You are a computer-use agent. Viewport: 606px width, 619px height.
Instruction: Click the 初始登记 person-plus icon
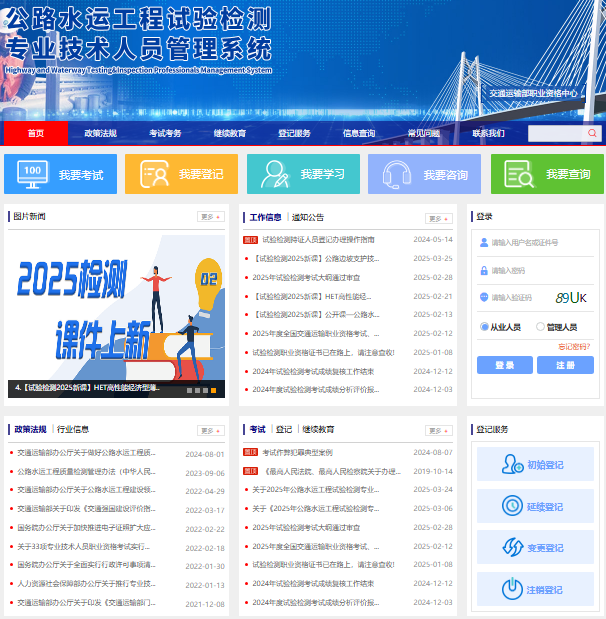pyautogui.click(x=512, y=464)
